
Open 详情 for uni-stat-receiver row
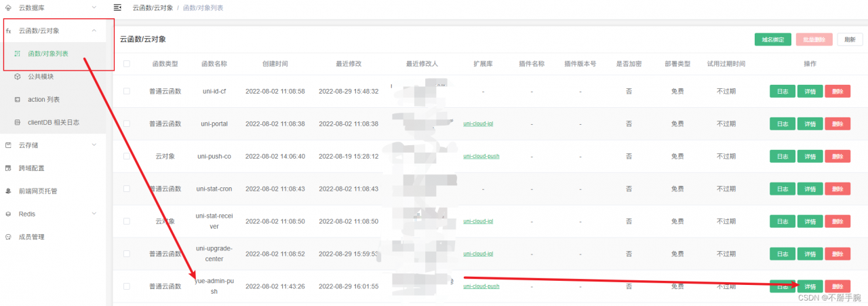[x=810, y=221]
